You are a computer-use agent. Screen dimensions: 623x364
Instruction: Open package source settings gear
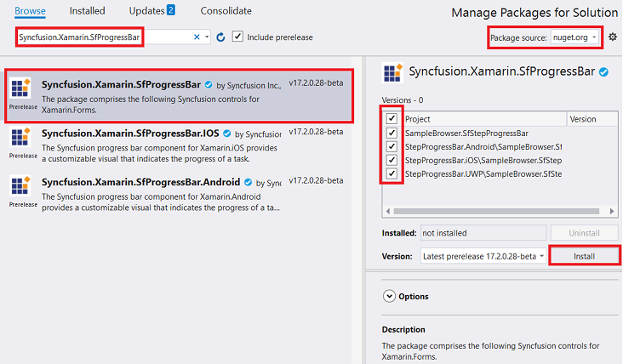click(613, 37)
